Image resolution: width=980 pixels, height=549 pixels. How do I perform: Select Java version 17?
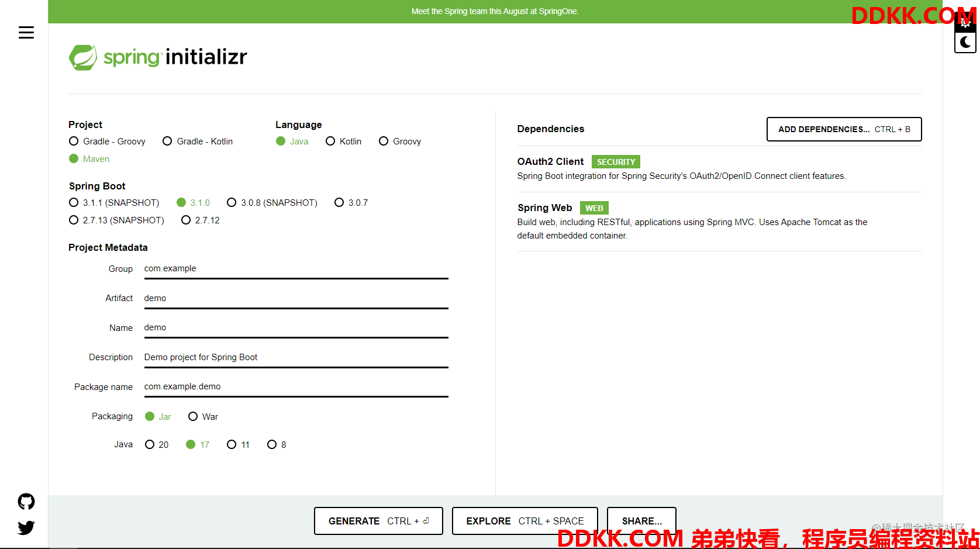198,445
